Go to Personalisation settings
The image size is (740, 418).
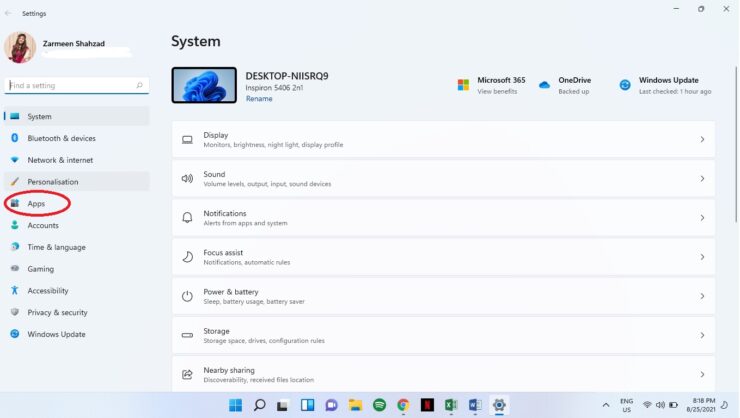click(x=77, y=182)
